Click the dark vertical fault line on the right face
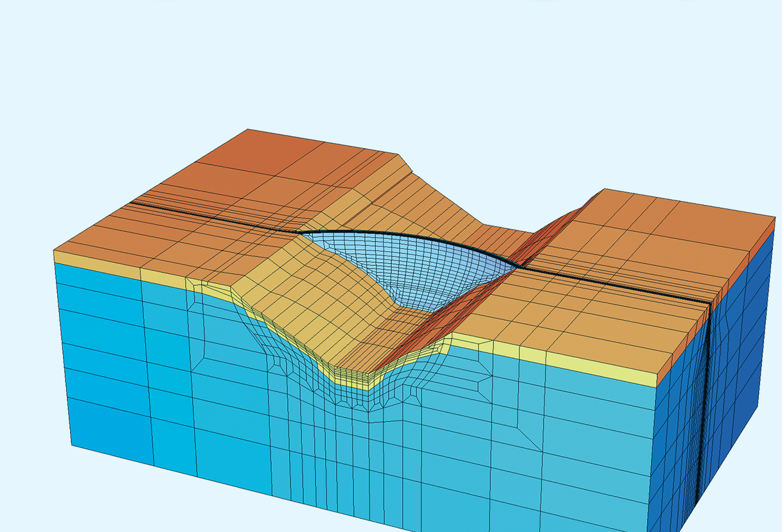 [x=705, y=398]
